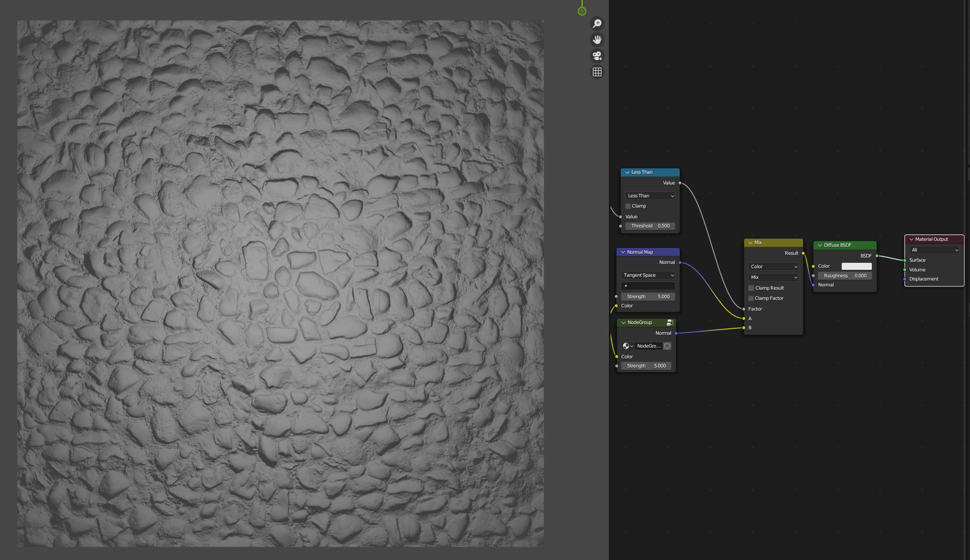Screen dimensions: 970x560
Task: Click the Normal Map UV map field
Action: 648,286
